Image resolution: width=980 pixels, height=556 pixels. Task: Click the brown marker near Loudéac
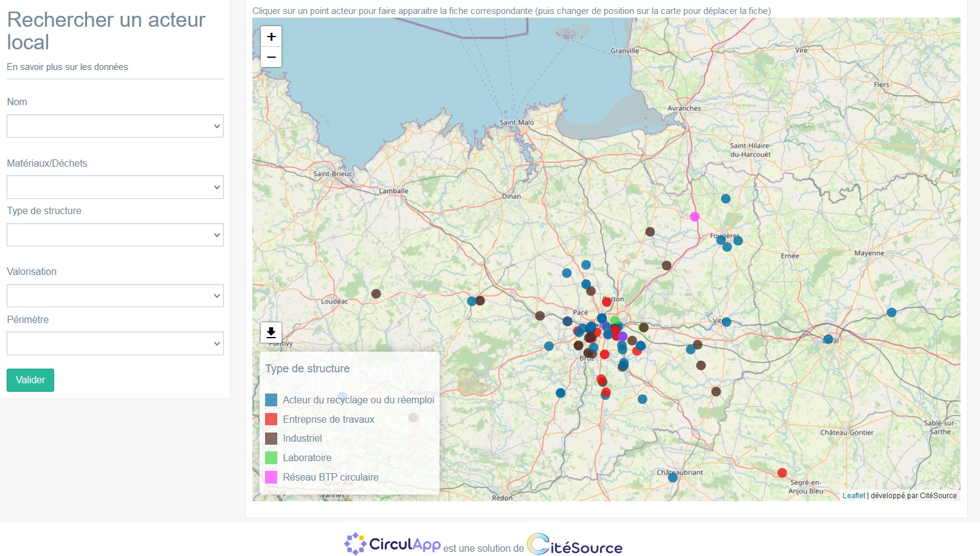pos(376,294)
